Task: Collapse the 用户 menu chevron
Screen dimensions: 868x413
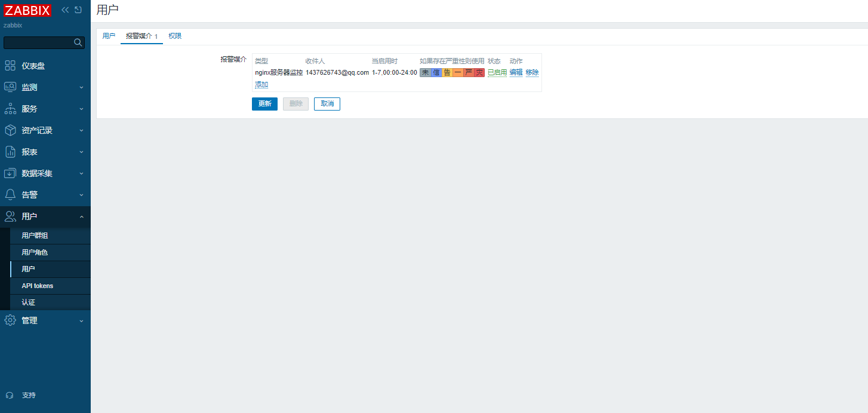Action: [x=82, y=216]
